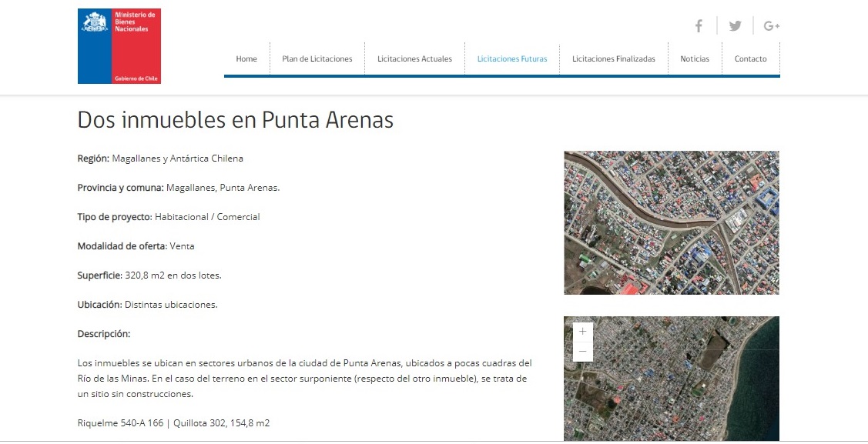Click the Chilean coat of arms emblem

pyautogui.click(x=94, y=22)
